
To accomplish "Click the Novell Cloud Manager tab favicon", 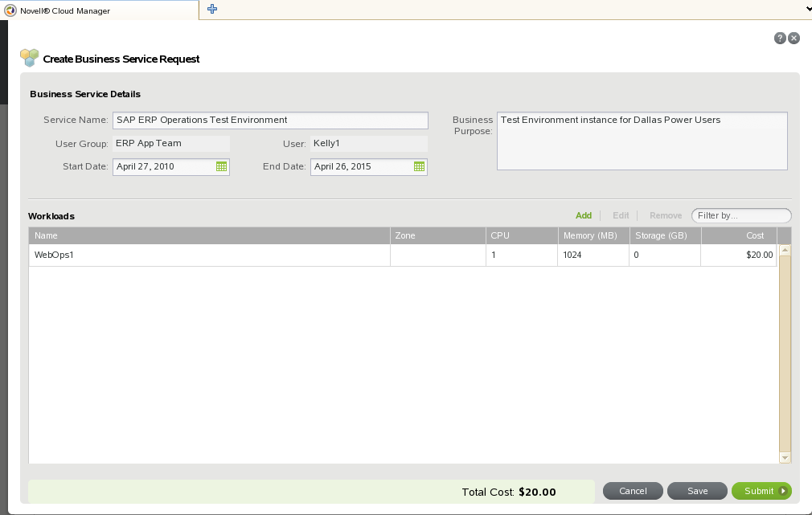I will pos(10,10).
